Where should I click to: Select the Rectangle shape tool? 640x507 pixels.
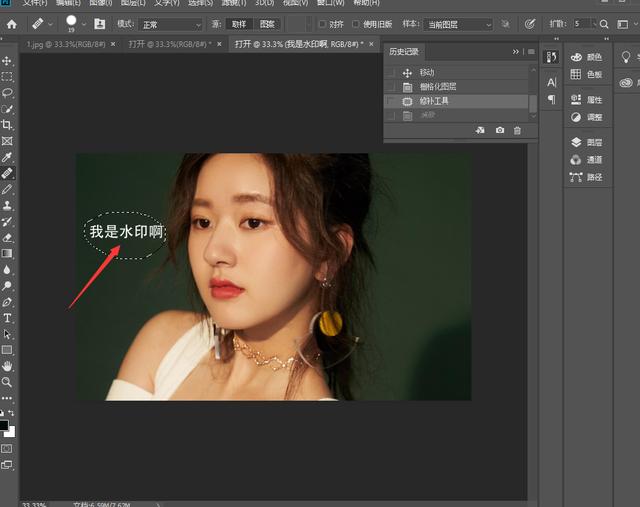[7, 350]
